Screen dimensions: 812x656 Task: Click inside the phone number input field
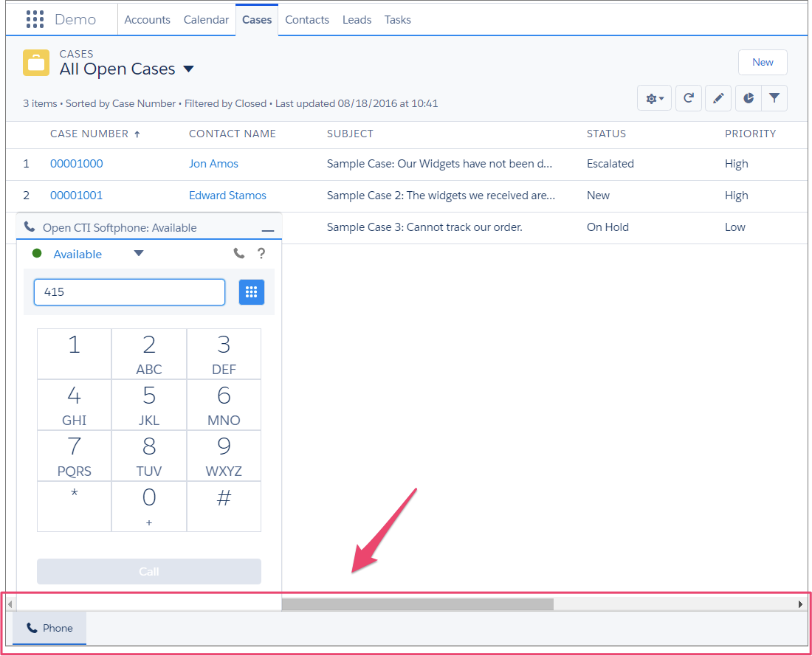(x=129, y=291)
